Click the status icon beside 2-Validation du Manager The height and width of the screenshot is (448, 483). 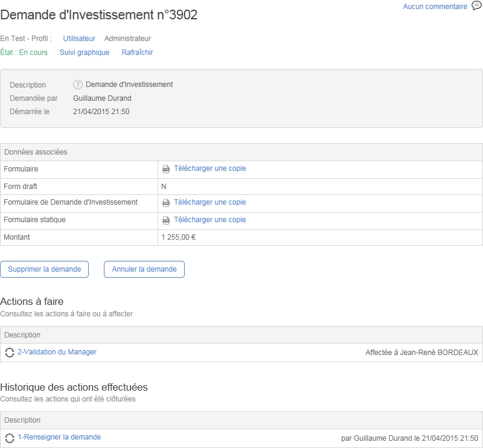click(x=10, y=353)
